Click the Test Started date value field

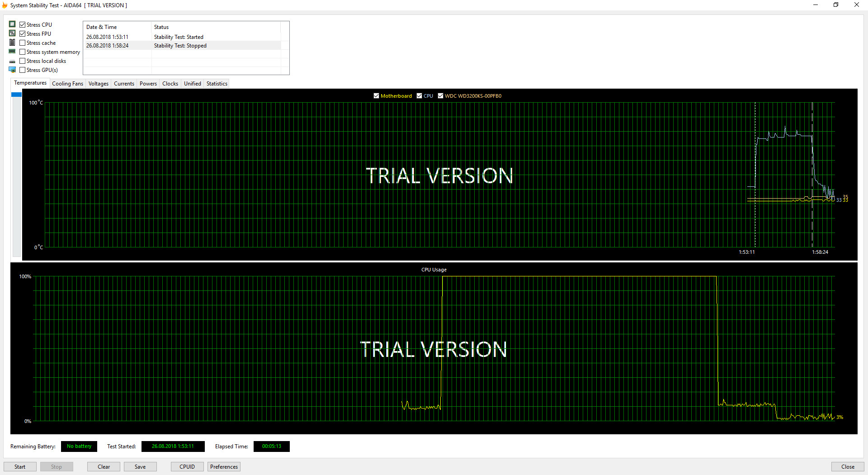point(173,446)
